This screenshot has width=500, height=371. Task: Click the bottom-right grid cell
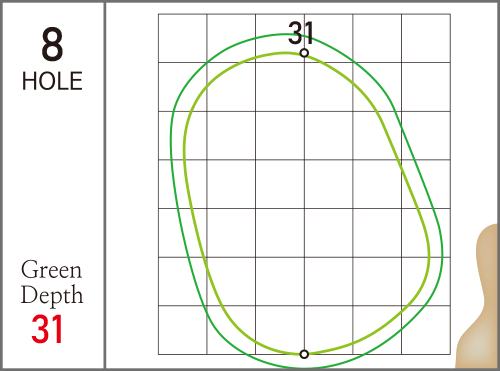pos(426,330)
